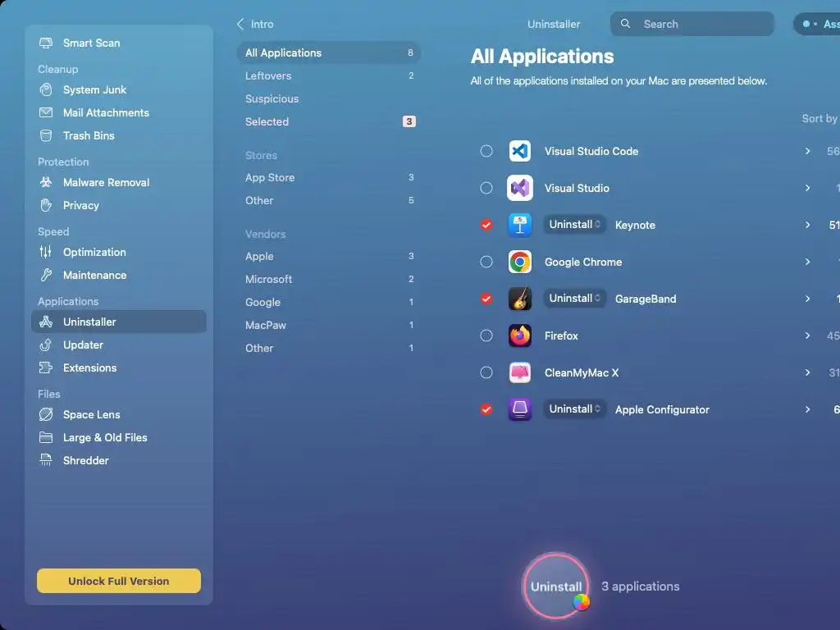Screen dimensions: 840x630
Task: Click the Firefox app icon
Action: (x=519, y=336)
